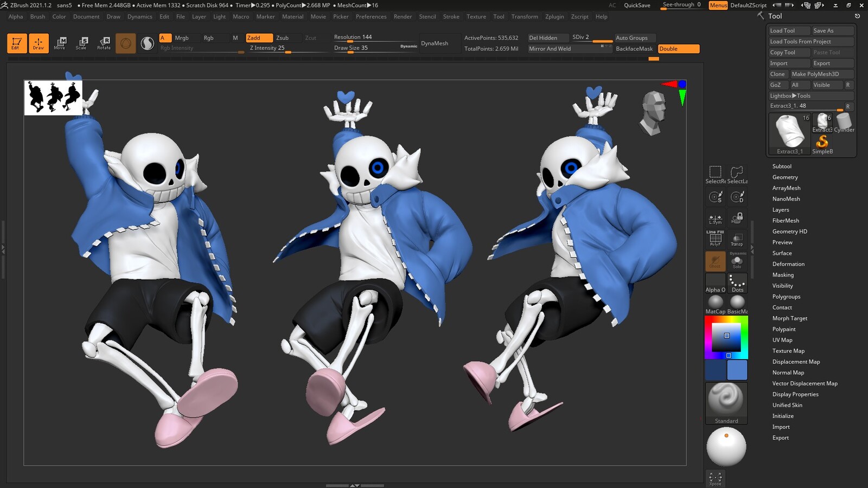The width and height of the screenshot is (868, 488).
Task: Expand the Display Properties section
Action: click(795, 394)
